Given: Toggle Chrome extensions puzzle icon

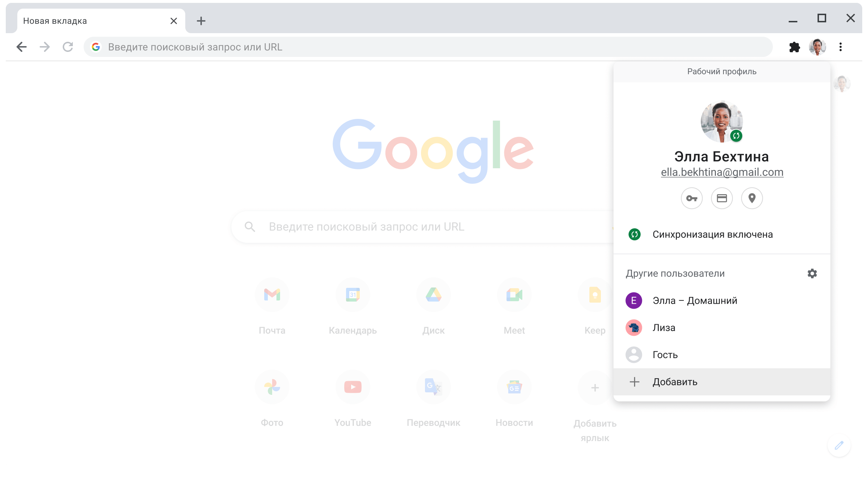Looking at the screenshot, I should tap(794, 48).
